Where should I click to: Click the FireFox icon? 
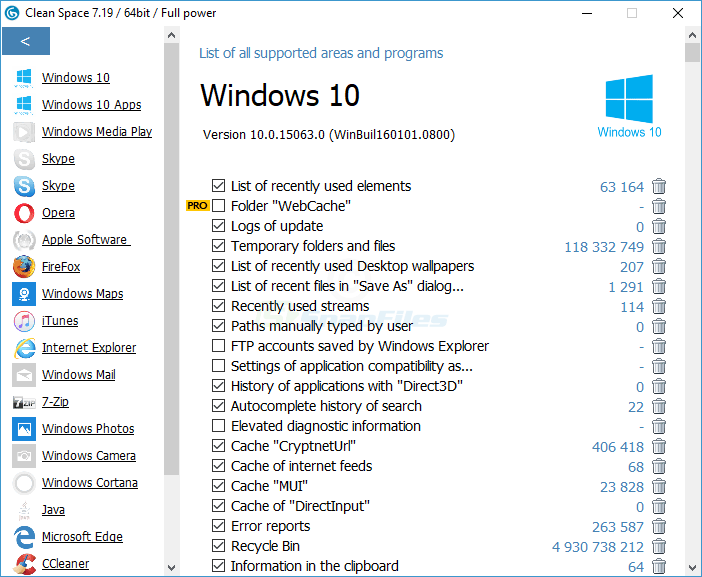24,267
